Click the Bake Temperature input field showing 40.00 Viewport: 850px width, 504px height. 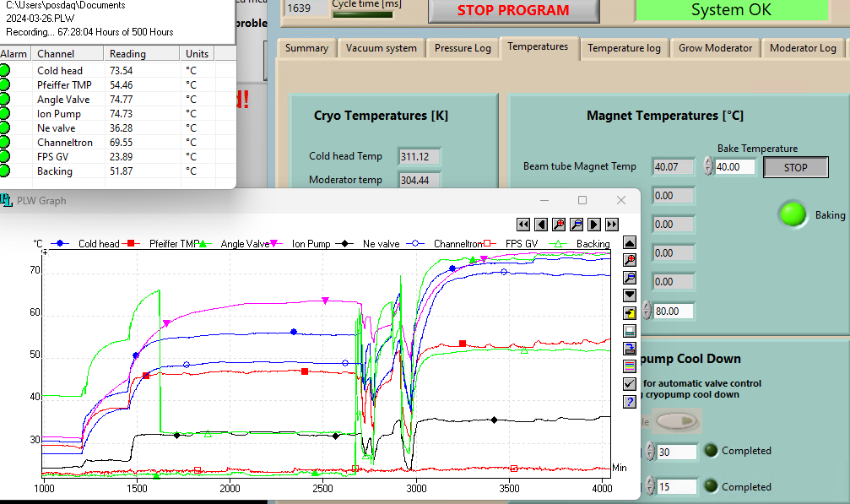(x=735, y=168)
